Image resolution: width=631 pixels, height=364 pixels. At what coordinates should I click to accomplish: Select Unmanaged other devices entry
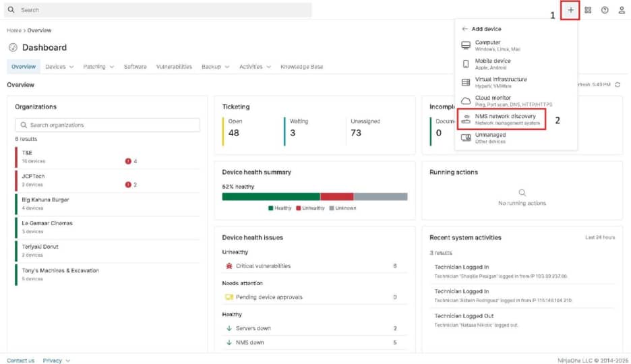pyautogui.click(x=516, y=138)
